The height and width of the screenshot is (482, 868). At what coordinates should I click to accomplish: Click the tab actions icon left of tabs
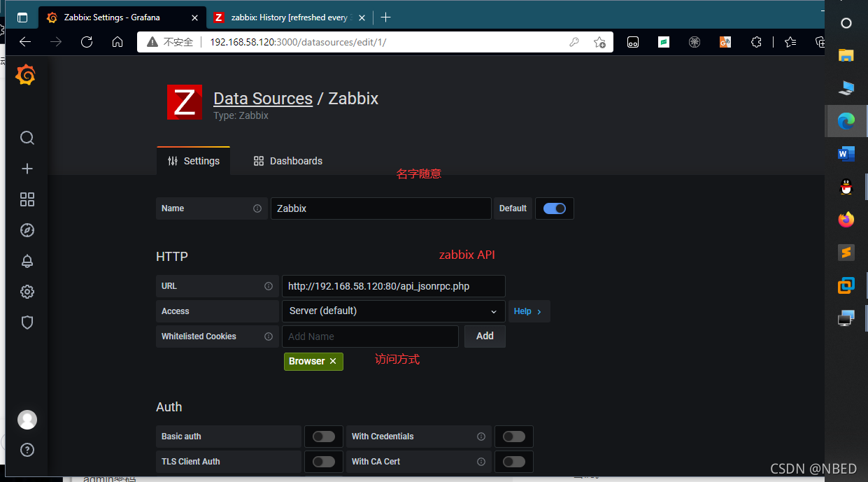(x=22, y=17)
